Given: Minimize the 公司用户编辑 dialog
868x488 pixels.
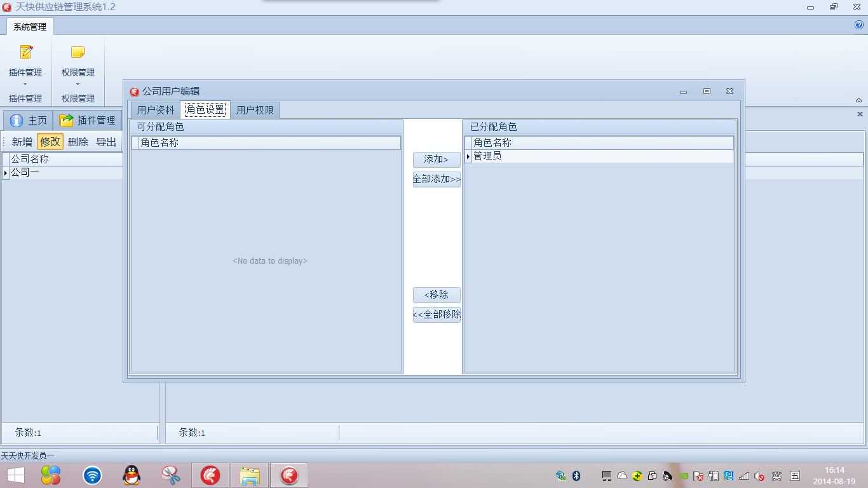Looking at the screenshot, I should point(683,91).
